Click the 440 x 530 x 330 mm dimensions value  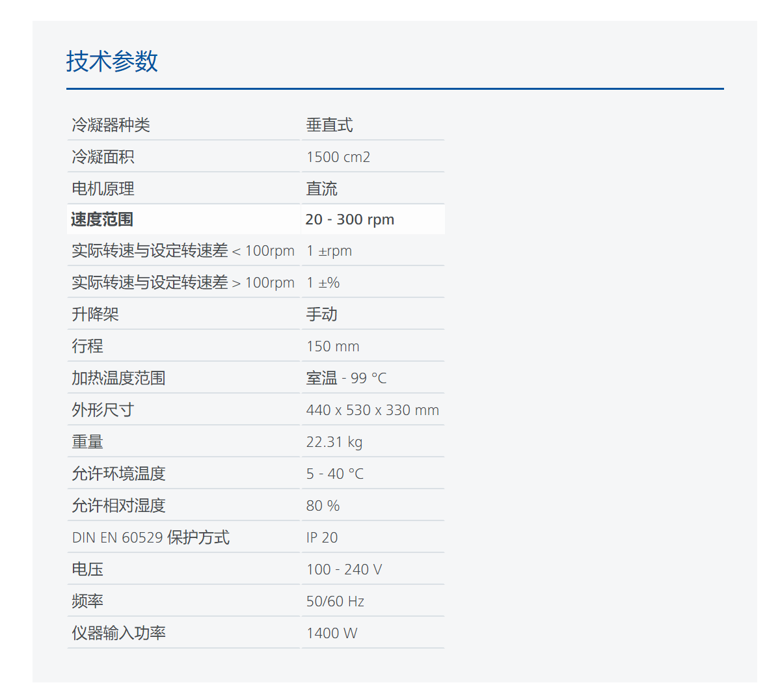[x=372, y=410]
